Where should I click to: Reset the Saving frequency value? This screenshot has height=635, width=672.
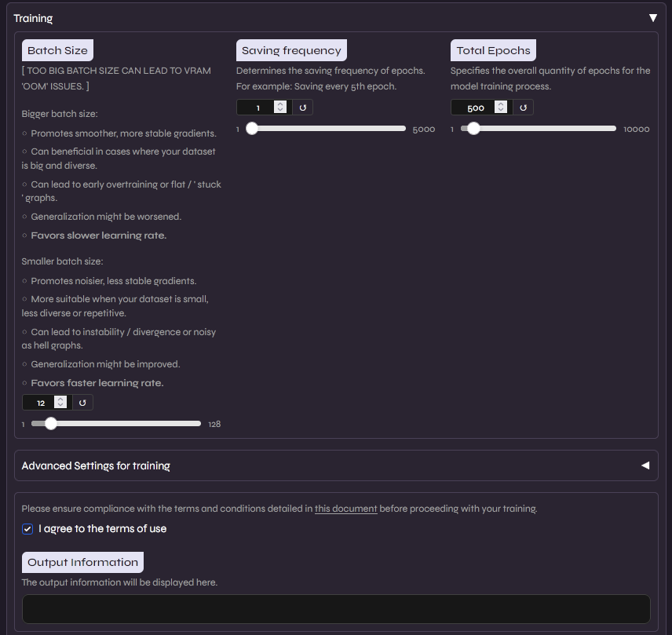click(303, 108)
